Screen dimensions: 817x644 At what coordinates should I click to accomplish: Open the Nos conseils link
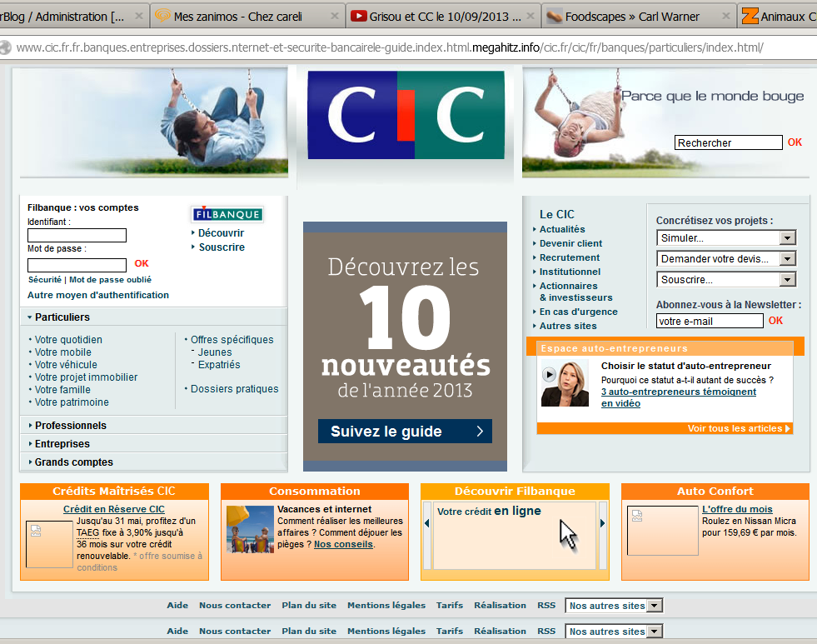coord(343,545)
